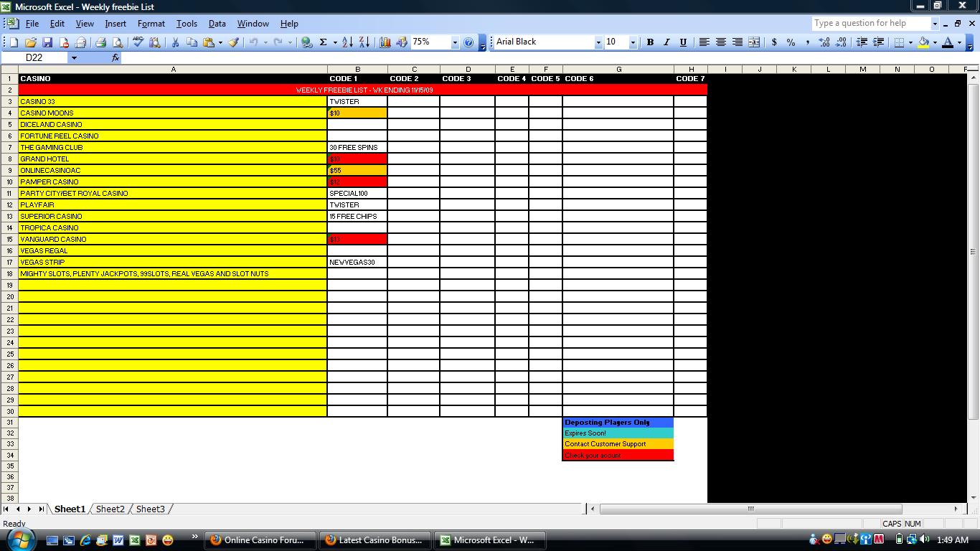
Task: Open the Data menu
Action: tap(217, 24)
